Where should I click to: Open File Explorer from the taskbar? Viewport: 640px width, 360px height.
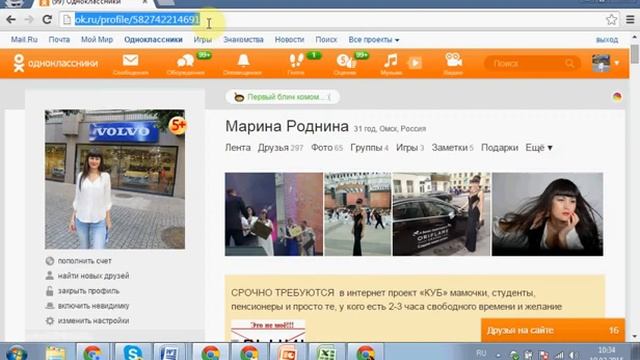[x=56, y=352]
